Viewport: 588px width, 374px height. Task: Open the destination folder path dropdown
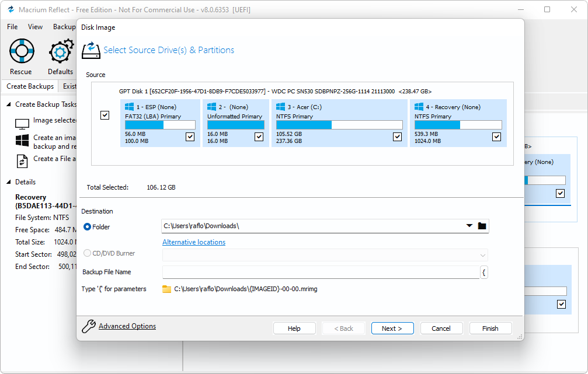tap(469, 226)
